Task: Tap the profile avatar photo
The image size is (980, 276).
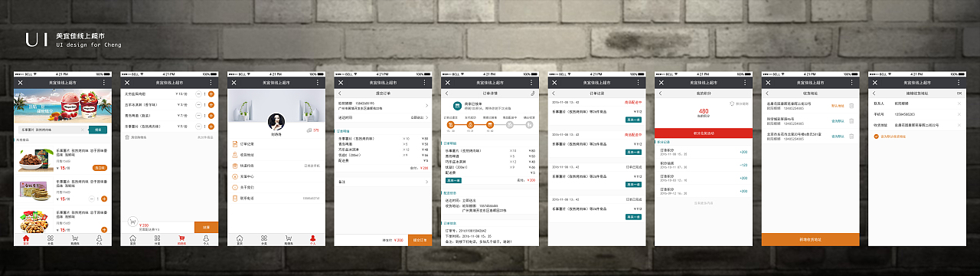Action: coord(276,121)
